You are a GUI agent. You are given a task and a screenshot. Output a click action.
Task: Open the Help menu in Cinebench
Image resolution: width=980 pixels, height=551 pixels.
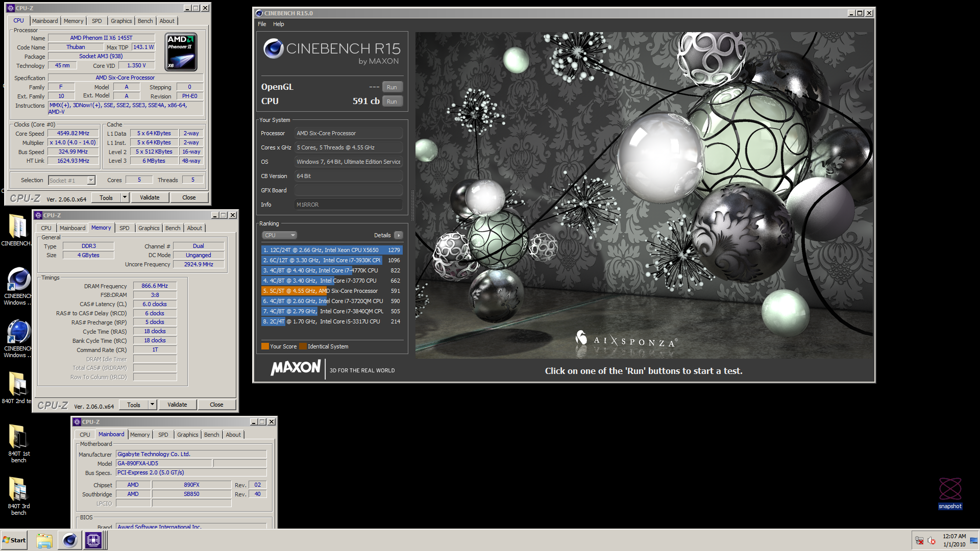279,24
